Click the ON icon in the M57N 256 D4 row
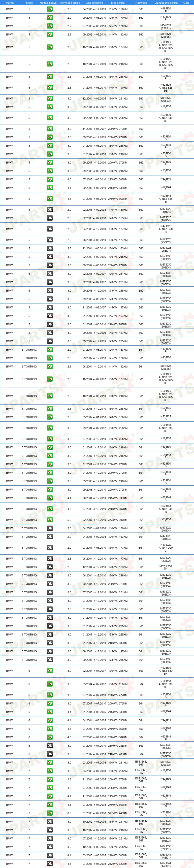This screenshot has width=194, height=868. (x=50, y=567)
